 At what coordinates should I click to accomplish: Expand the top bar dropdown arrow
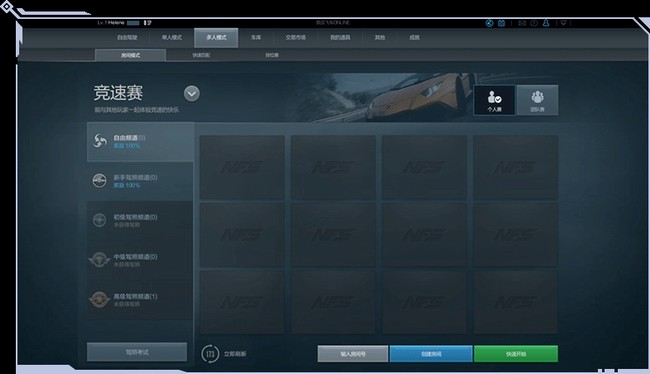[563, 23]
